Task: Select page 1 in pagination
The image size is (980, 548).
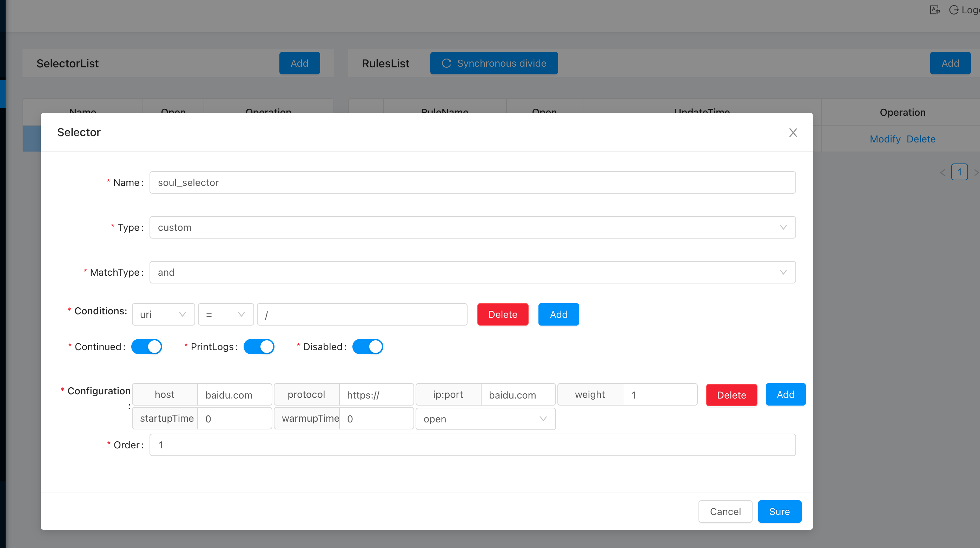Action: pyautogui.click(x=959, y=172)
